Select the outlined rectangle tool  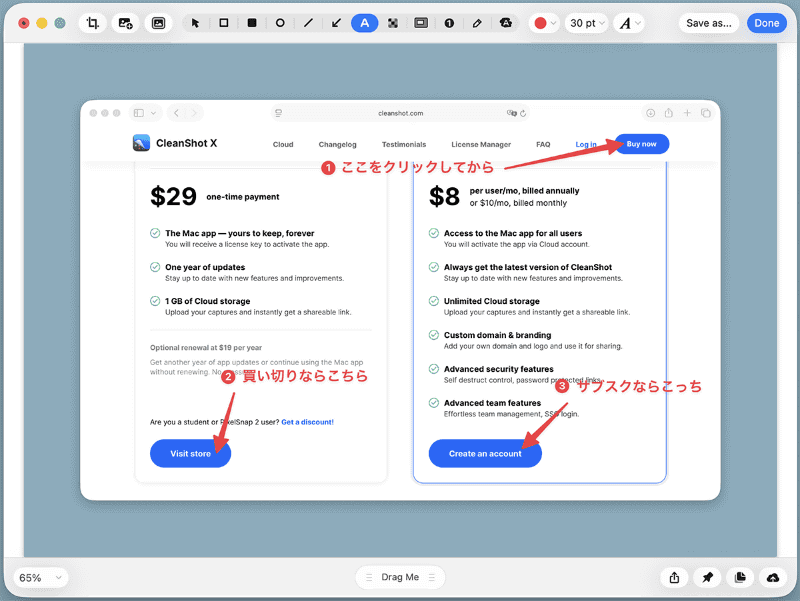223,23
